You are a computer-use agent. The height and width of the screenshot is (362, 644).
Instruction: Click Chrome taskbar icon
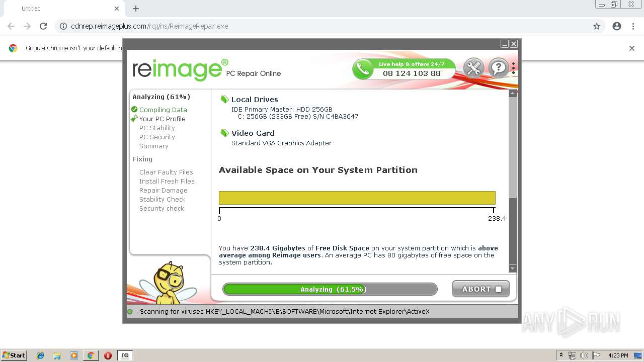tap(91, 355)
